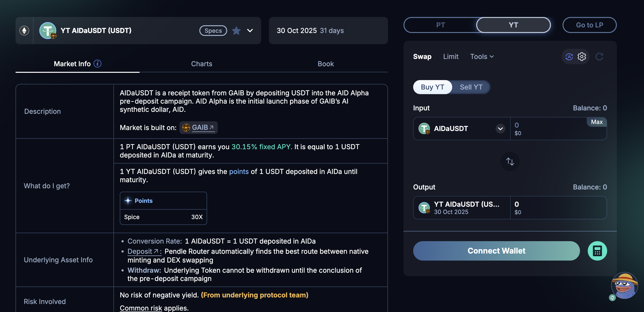The height and width of the screenshot is (312, 644).
Task: Click the YT AIDaUSDT token logo
Action: point(48,31)
